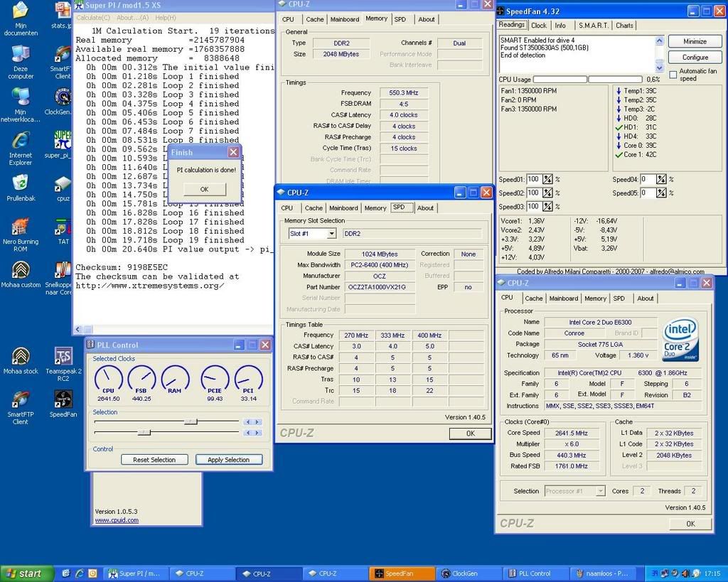Viewport: 728px width, 582px height.
Task: Open the Deze computer desktop icon
Action: (21, 63)
